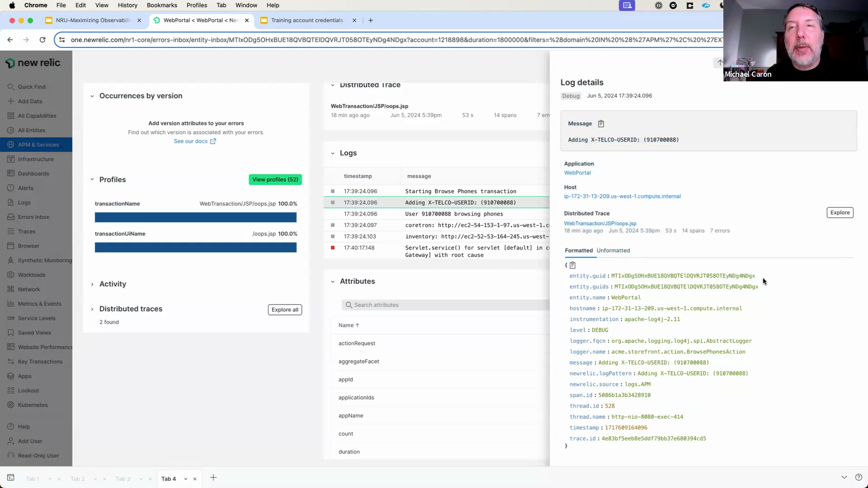
Task: Select the Formatted tab
Action: click(x=579, y=250)
